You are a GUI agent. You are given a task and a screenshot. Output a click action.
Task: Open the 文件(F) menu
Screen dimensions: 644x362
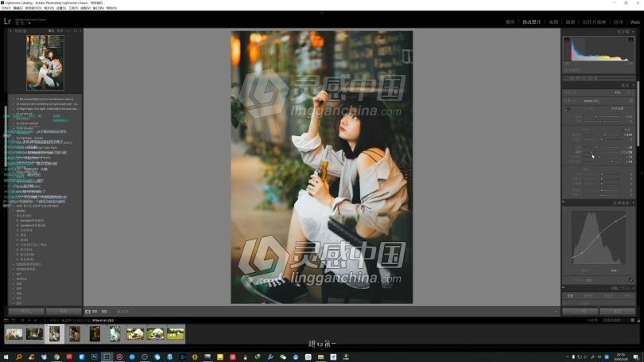[6, 8]
